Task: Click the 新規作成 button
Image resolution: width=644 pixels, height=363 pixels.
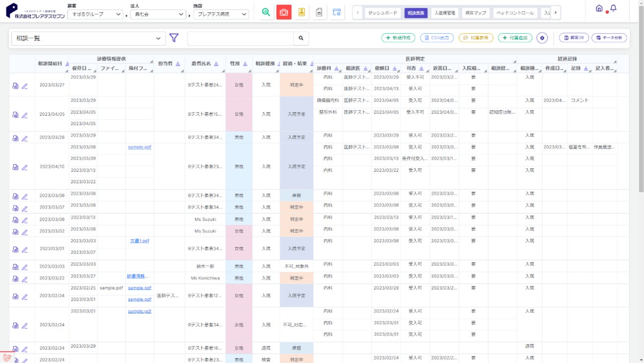Action: (x=398, y=38)
